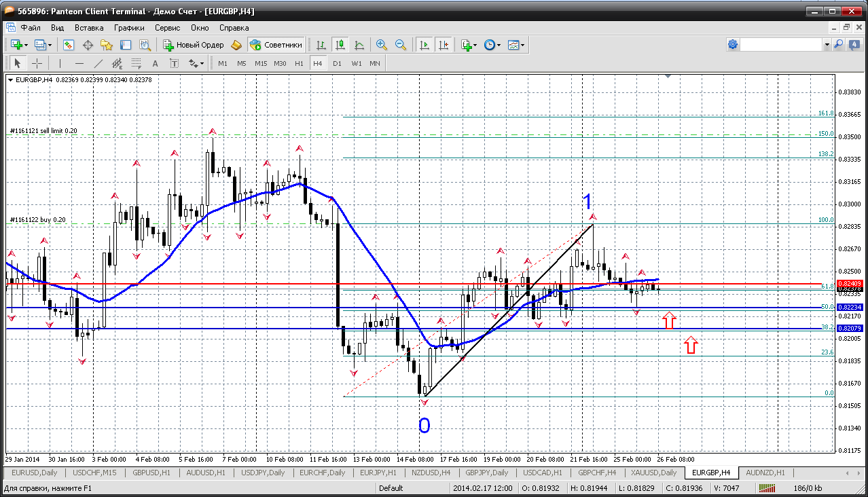Switch timeframe to M30
Screen dimensions: 868x497
[280, 63]
